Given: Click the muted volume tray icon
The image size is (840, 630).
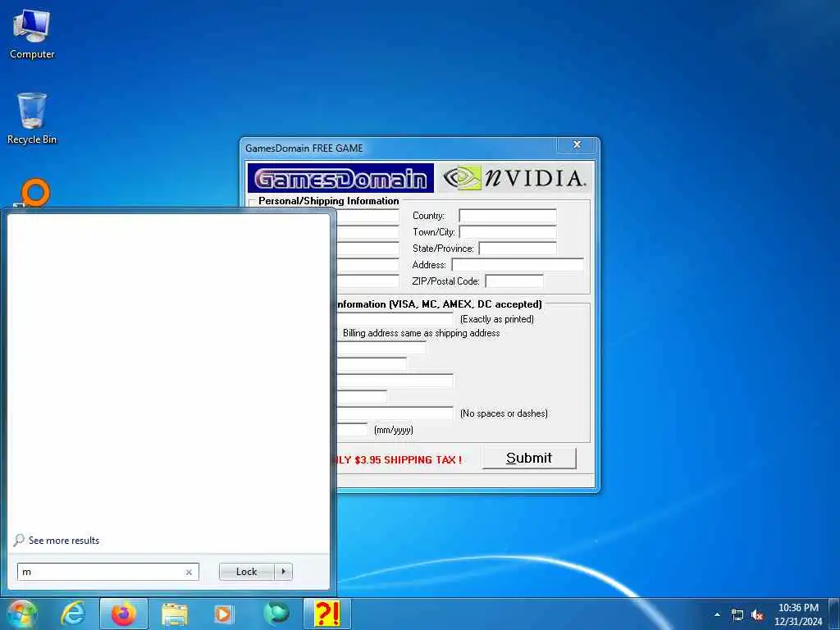Looking at the screenshot, I should (757, 614).
